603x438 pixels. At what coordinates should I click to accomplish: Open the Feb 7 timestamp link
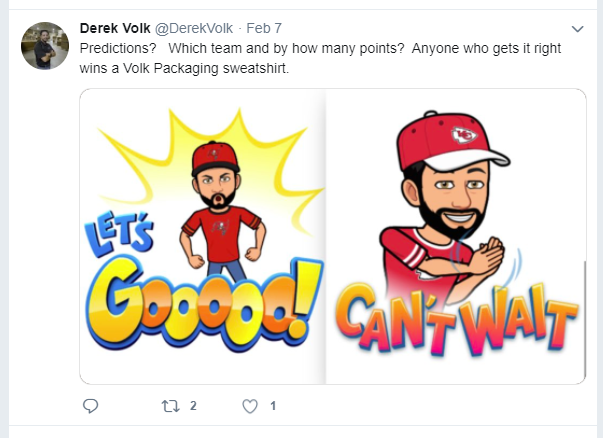pyautogui.click(x=264, y=28)
